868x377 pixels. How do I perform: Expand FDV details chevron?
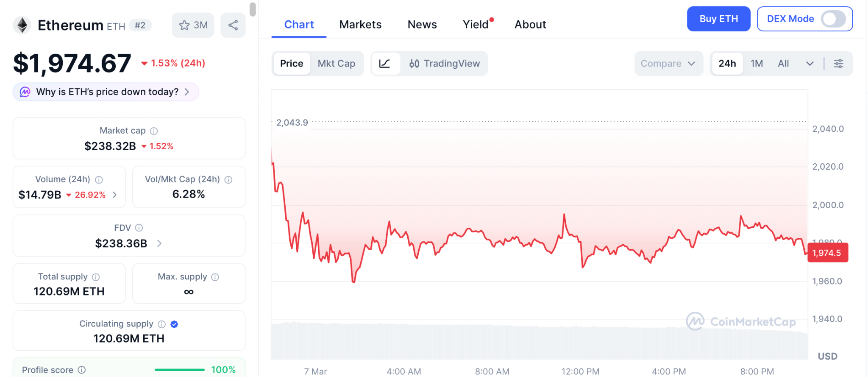click(159, 243)
